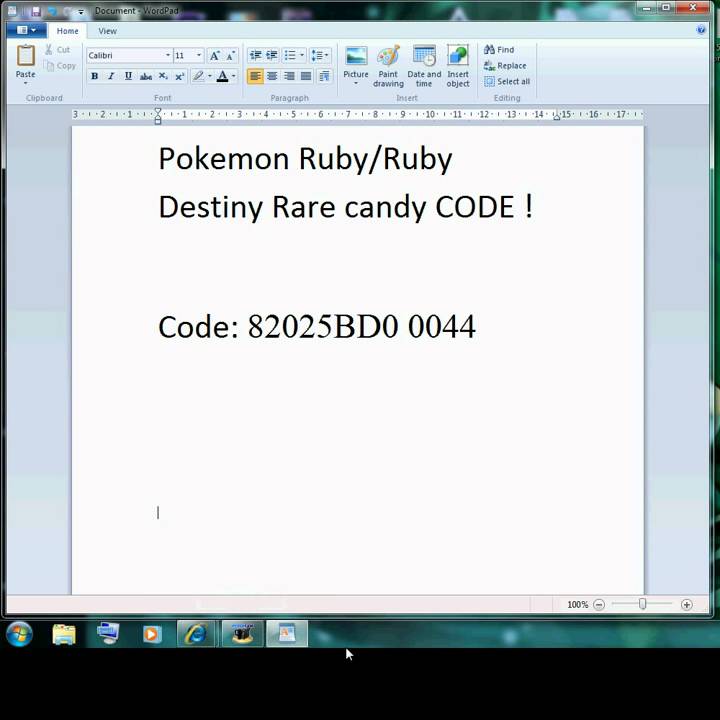Open Internet Explorer from the taskbar
720x720 pixels.
click(196, 634)
